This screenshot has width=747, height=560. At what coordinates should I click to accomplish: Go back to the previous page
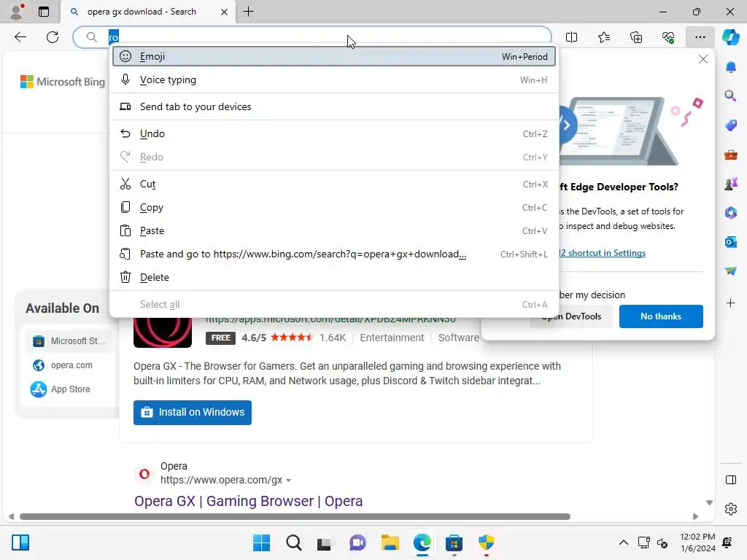(x=20, y=37)
